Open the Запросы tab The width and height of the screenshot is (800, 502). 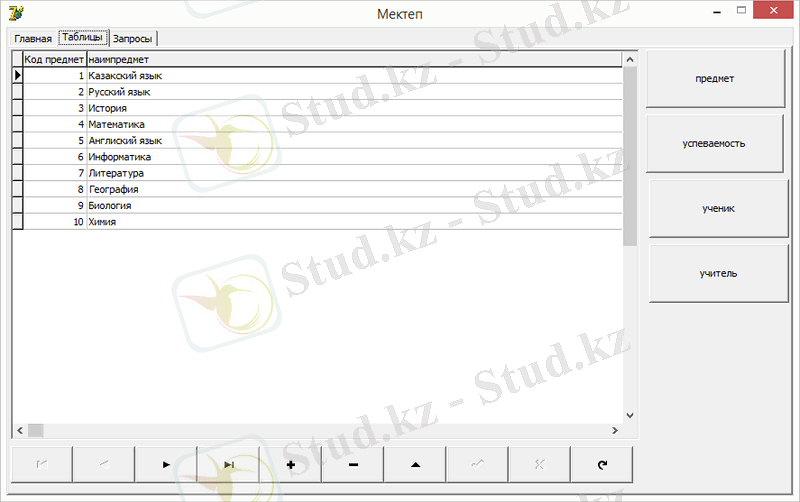[x=133, y=39]
